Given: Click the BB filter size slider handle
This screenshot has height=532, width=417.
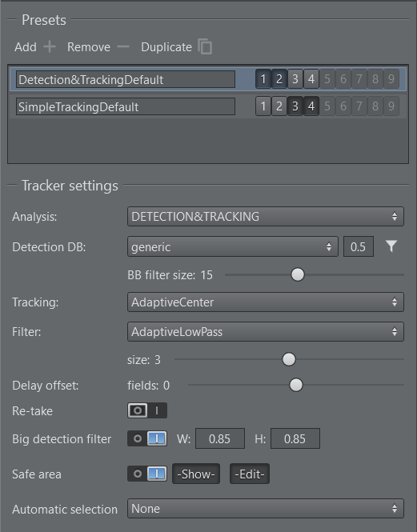Looking at the screenshot, I should click(298, 274).
